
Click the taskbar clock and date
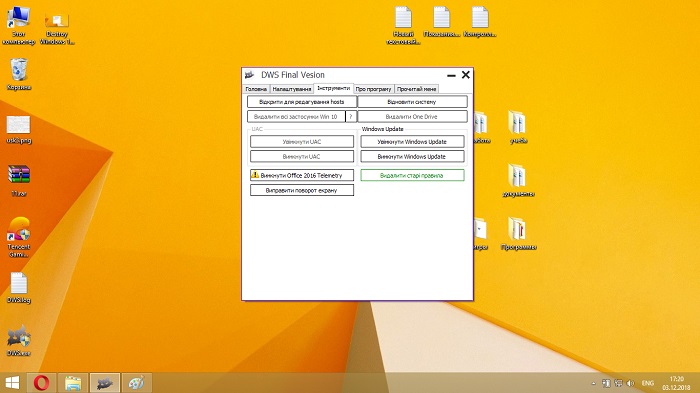pos(677,383)
